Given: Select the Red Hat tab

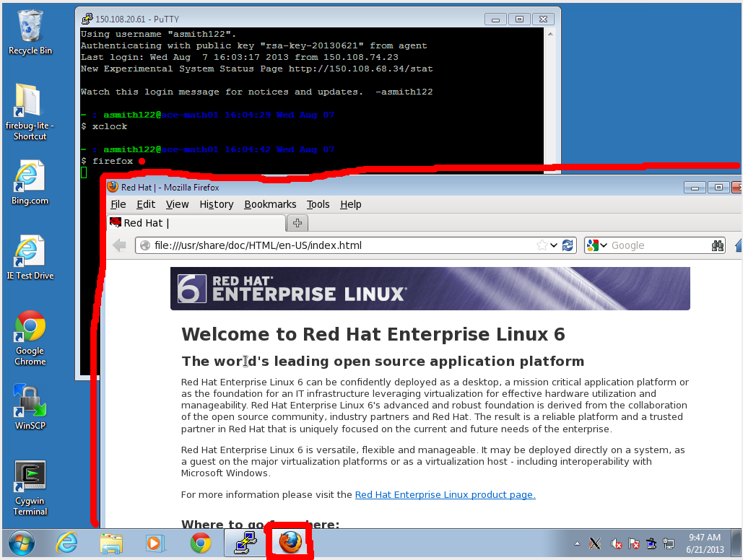Looking at the screenshot, I should pyautogui.click(x=196, y=223).
